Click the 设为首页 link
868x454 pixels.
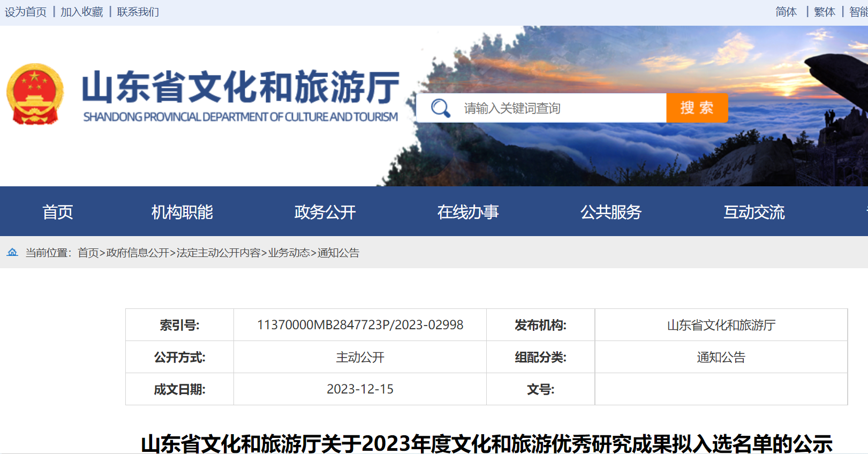point(26,12)
